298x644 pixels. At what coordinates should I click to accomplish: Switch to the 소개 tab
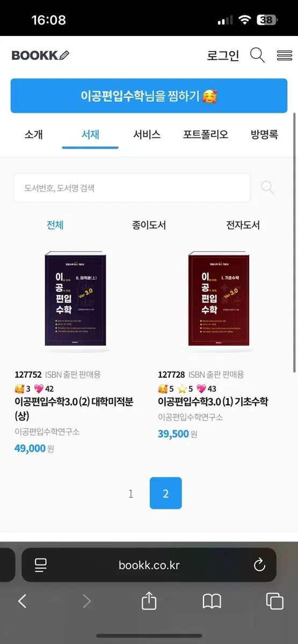coord(33,135)
